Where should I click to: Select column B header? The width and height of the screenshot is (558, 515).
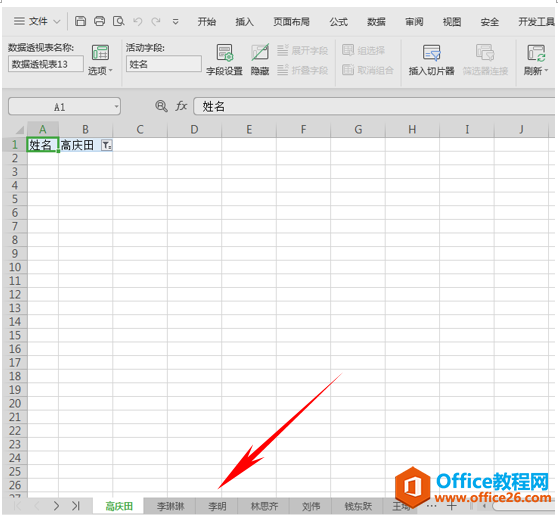[x=85, y=130]
